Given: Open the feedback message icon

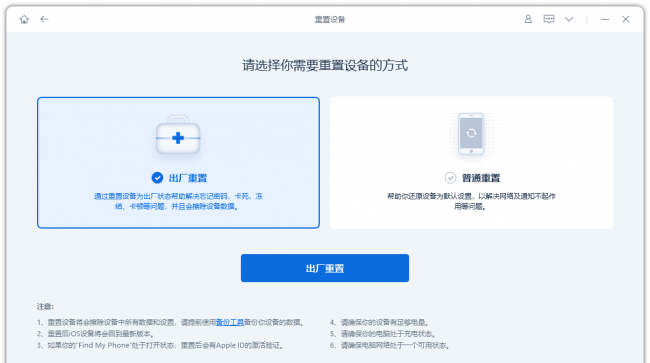Looking at the screenshot, I should tap(549, 19).
